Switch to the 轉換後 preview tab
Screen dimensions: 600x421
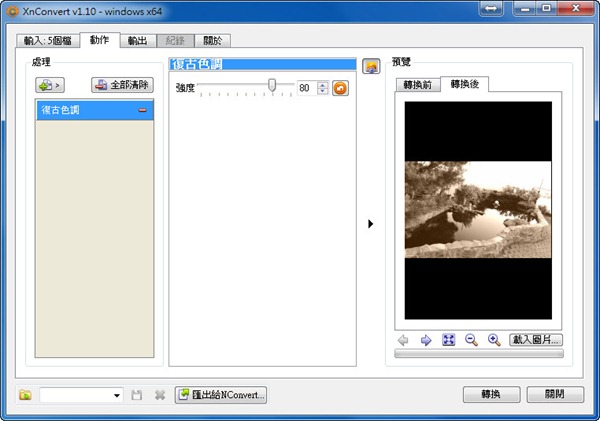465,84
